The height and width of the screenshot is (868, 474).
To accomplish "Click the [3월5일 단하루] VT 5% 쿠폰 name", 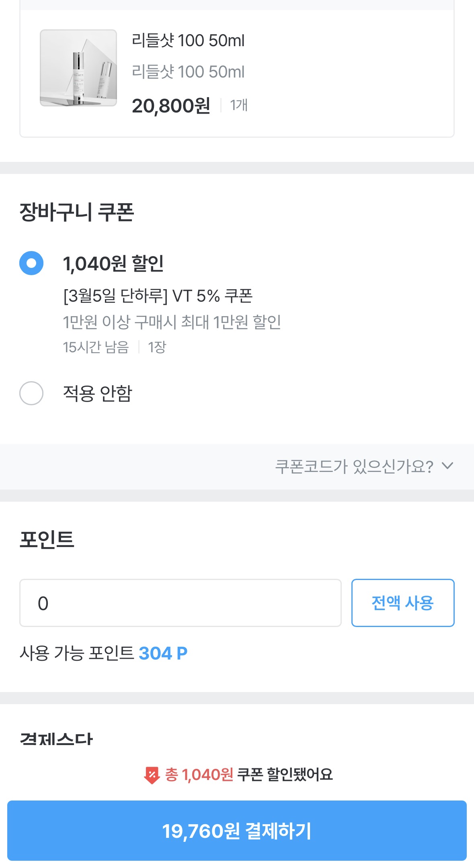I will pyautogui.click(x=158, y=296).
